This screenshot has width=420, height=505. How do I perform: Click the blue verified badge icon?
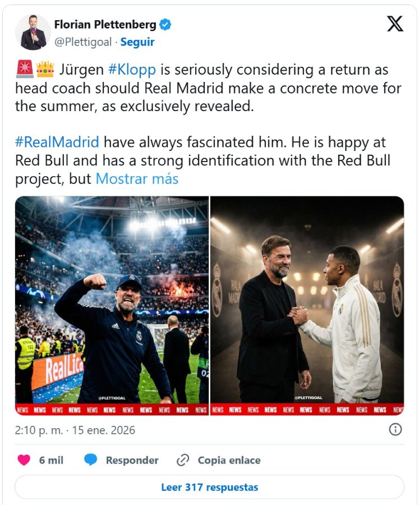165,25
